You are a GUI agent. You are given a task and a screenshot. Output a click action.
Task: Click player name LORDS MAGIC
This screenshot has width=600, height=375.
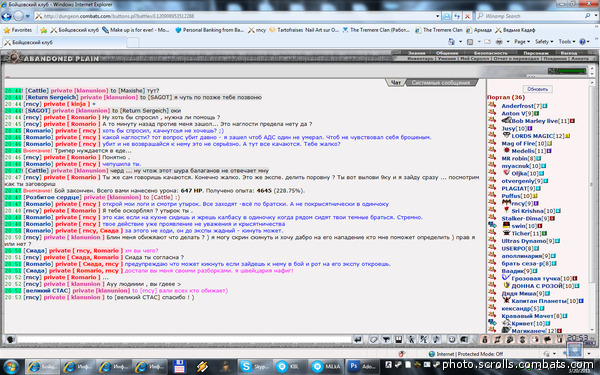[x=532, y=136]
